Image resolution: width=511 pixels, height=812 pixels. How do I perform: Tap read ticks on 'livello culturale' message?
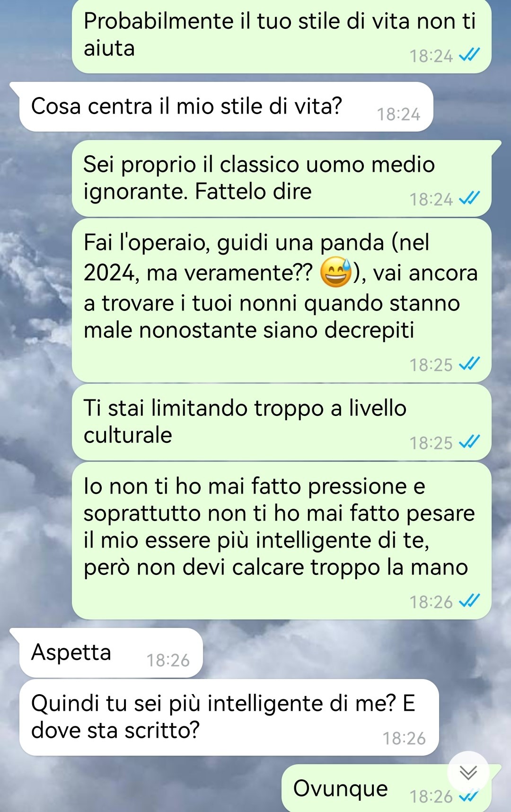click(x=469, y=442)
